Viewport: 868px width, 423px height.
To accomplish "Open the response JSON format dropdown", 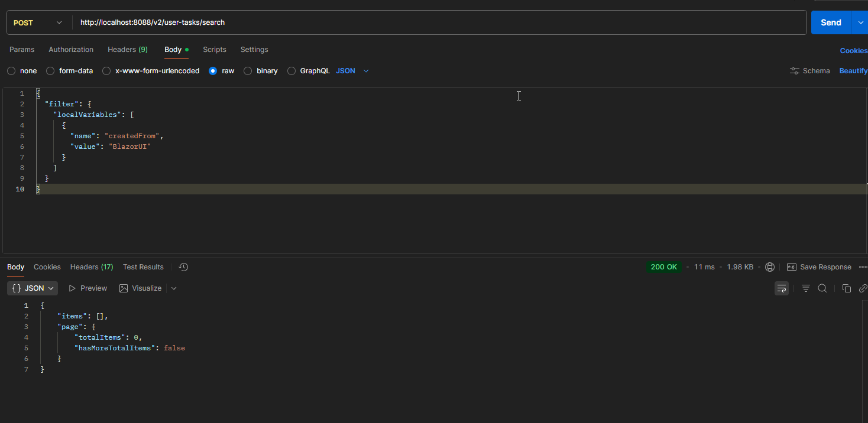I will (33, 288).
